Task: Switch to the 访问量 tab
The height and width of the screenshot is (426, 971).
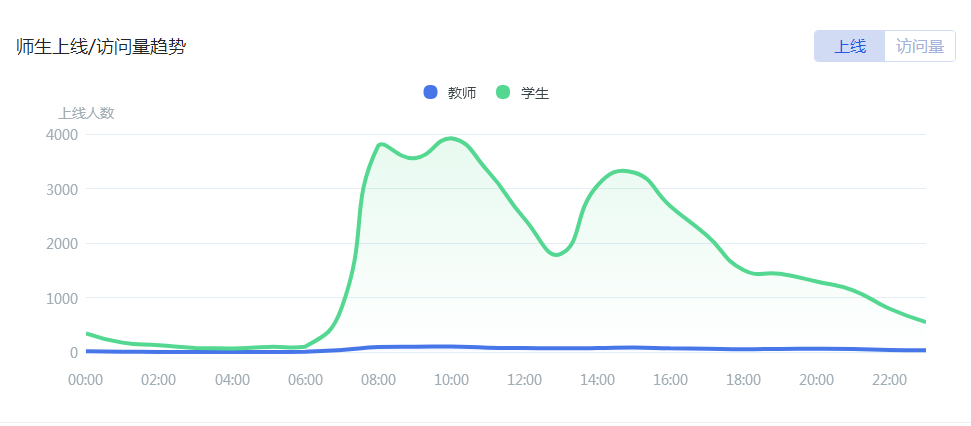Action: coord(920,46)
